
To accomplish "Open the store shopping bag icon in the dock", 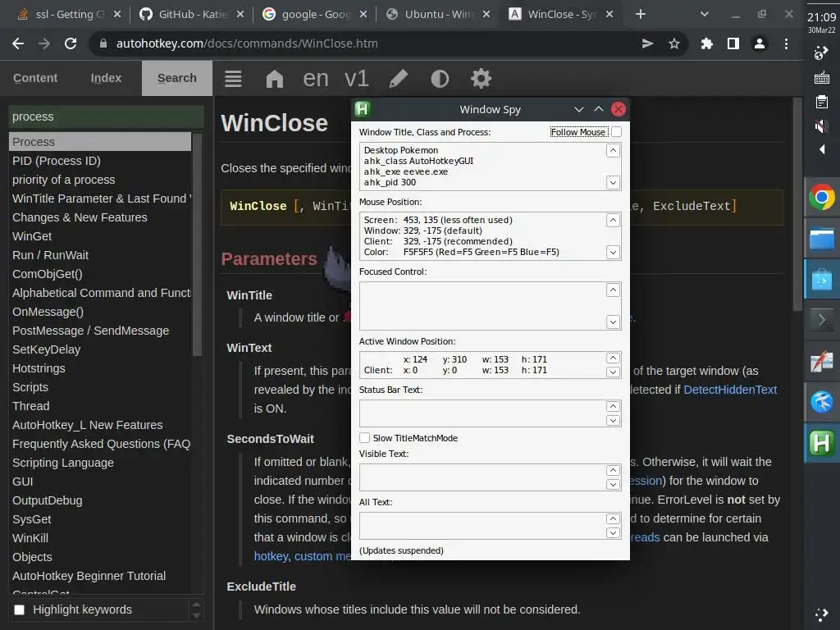I will 821,279.
